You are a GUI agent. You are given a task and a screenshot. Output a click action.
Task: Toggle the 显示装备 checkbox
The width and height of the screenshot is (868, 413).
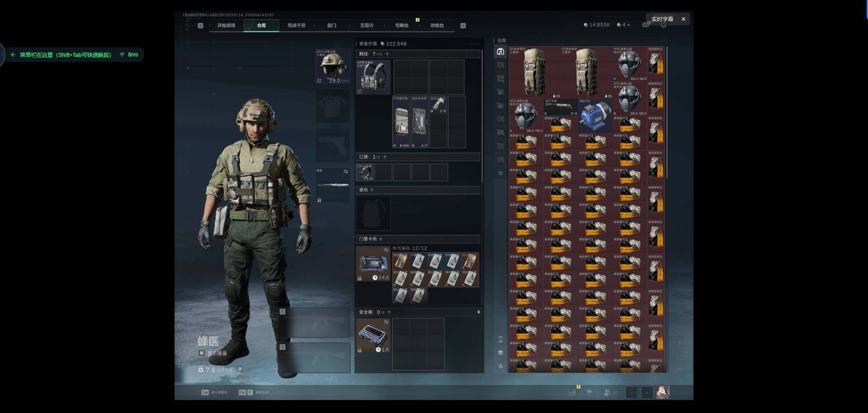[x=202, y=353]
